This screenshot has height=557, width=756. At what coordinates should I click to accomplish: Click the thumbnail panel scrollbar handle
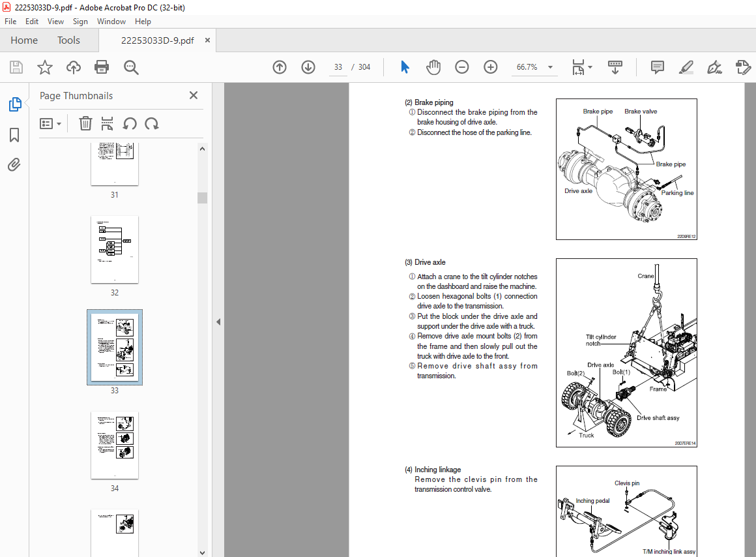[203, 198]
